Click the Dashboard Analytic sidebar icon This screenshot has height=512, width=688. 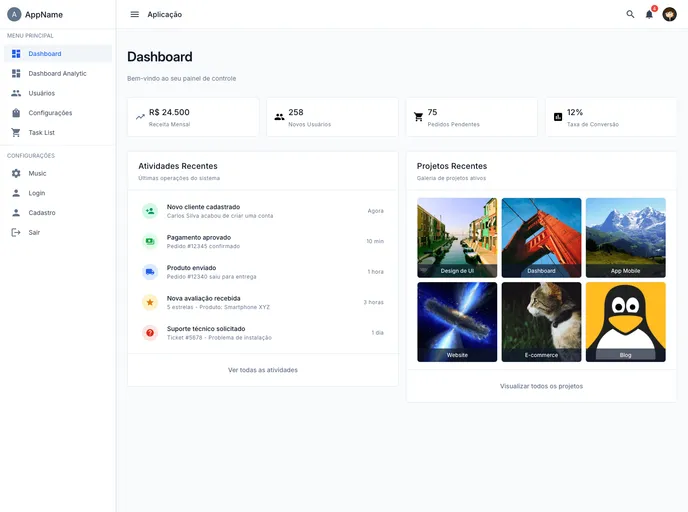coord(16,73)
